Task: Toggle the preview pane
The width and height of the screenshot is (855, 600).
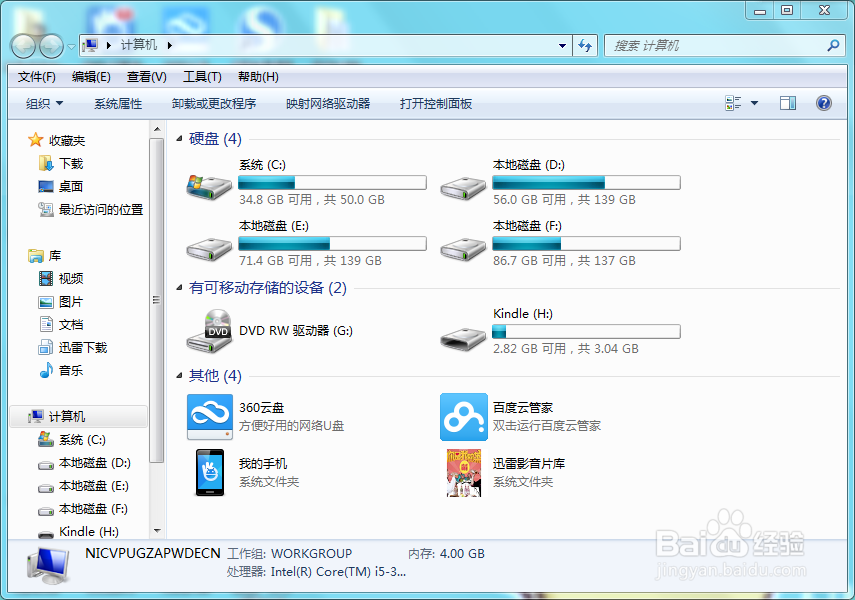Action: (x=787, y=102)
